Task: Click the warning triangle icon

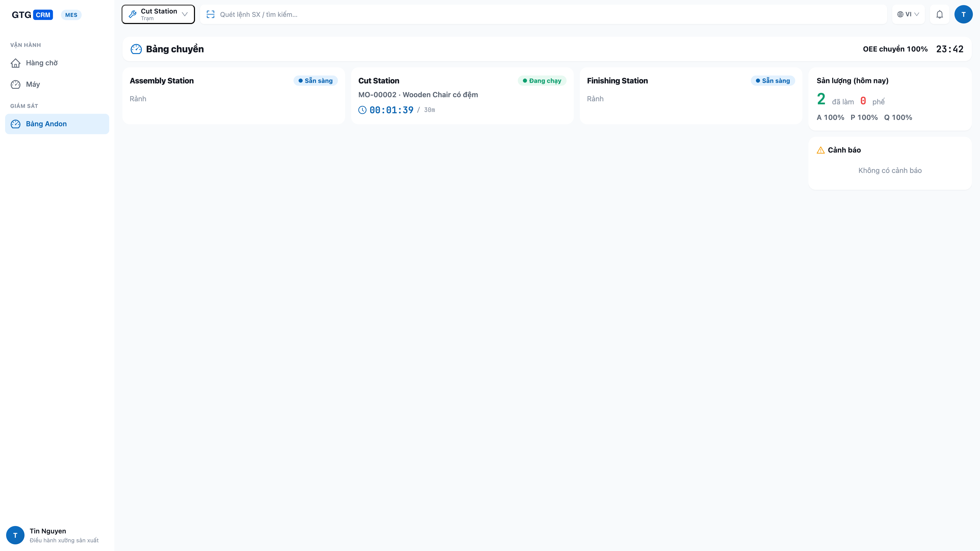Action: click(x=820, y=150)
